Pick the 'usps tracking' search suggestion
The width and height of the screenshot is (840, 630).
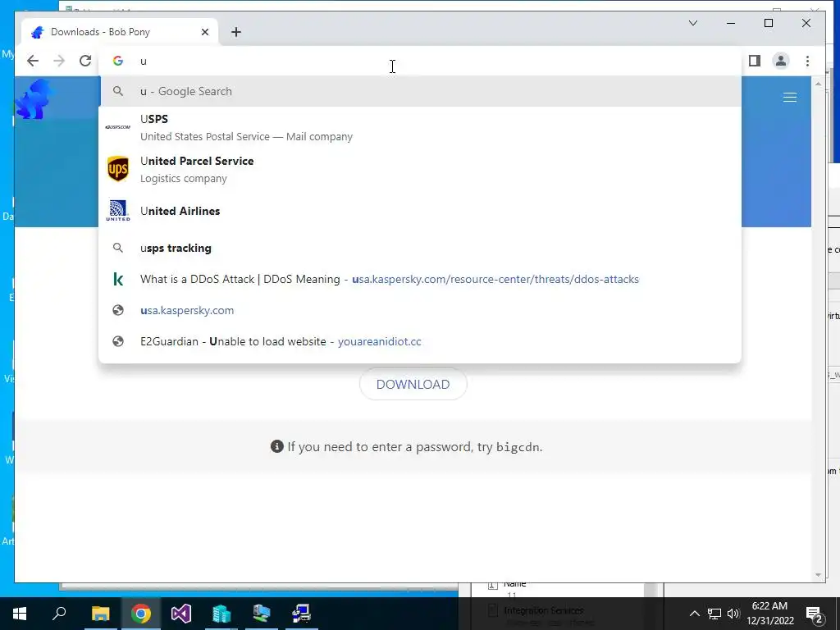pyautogui.click(x=421, y=248)
